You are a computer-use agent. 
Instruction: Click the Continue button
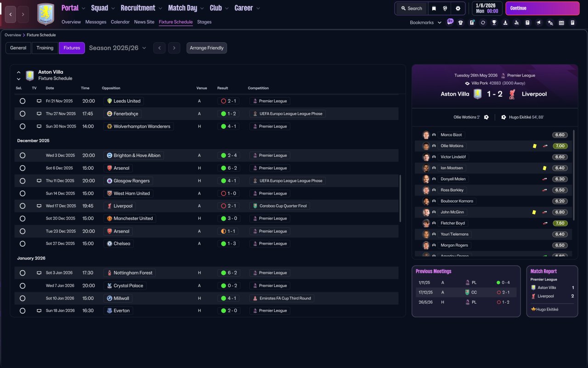(x=543, y=8)
